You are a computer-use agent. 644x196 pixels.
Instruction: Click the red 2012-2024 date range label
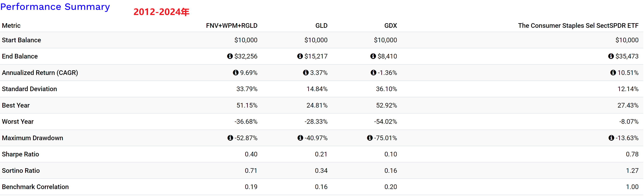[161, 12]
